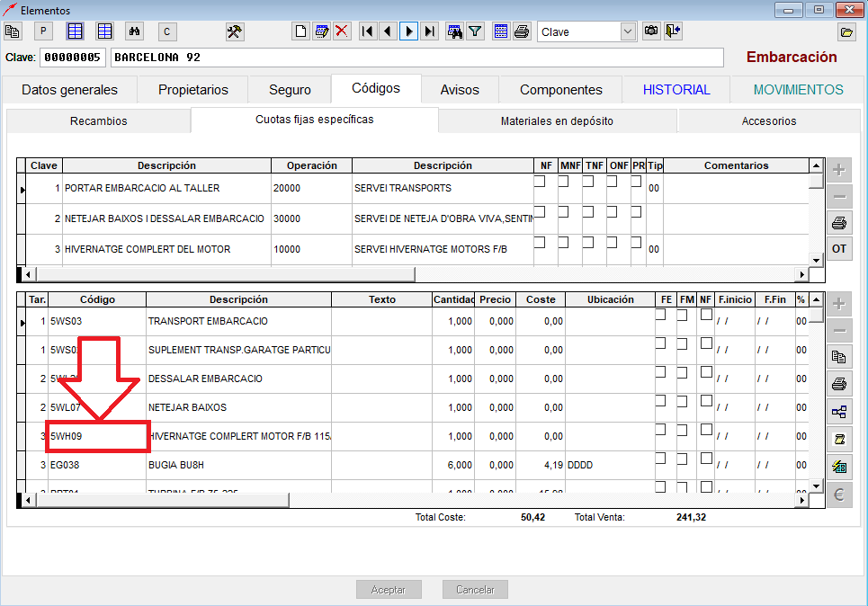Image resolution: width=868 pixels, height=606 pixels.
Task: Open the hammer and wrench tools icon
Action: click(235, 31)
